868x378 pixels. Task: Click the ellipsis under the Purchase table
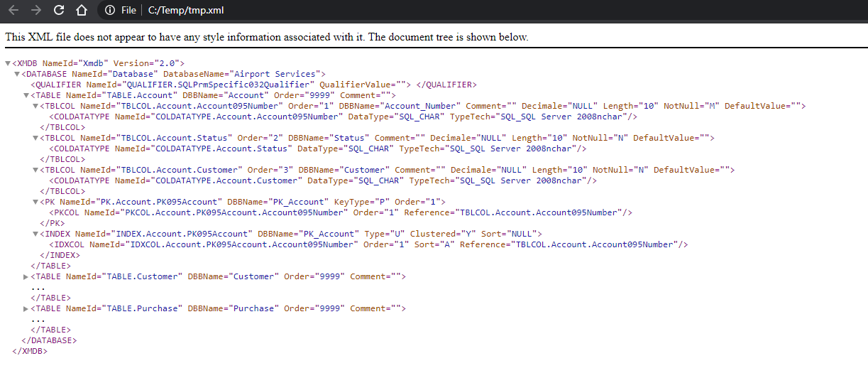(38, 319)
